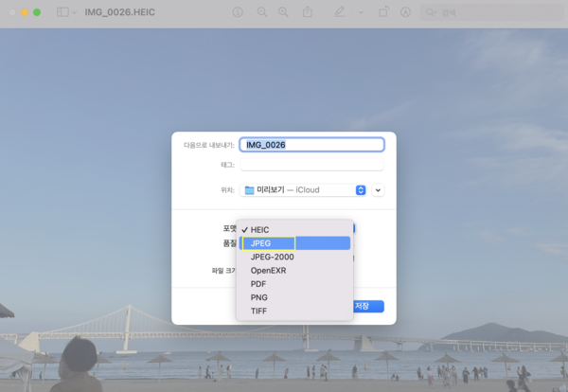
Task: Activate the Markup pencil tool
Action: (340, 12)
